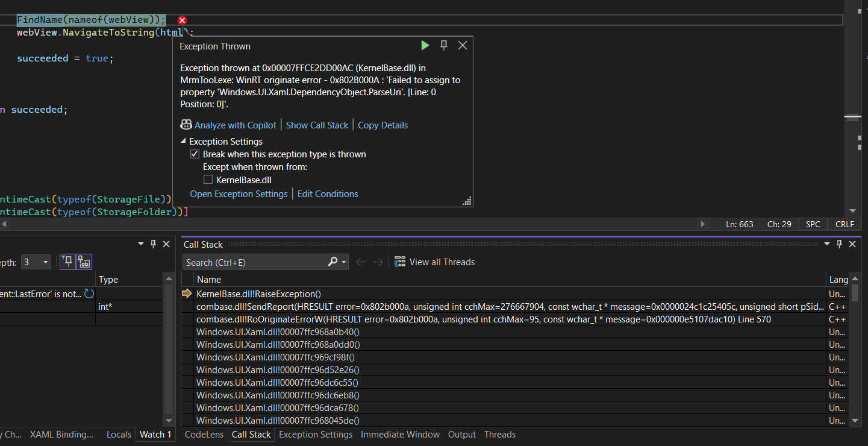Open Analyze with Copilot link

(x=236, y=125)
